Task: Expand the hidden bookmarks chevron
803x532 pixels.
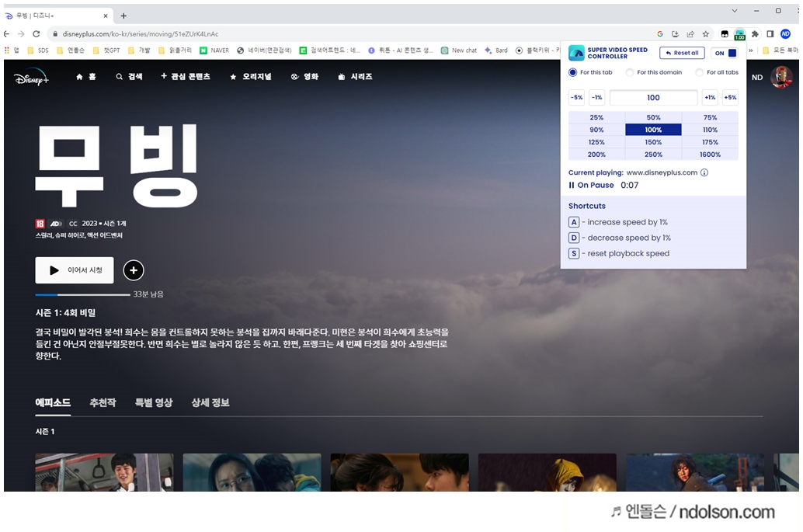Action: pyautogui.click(x=751, y=50)
